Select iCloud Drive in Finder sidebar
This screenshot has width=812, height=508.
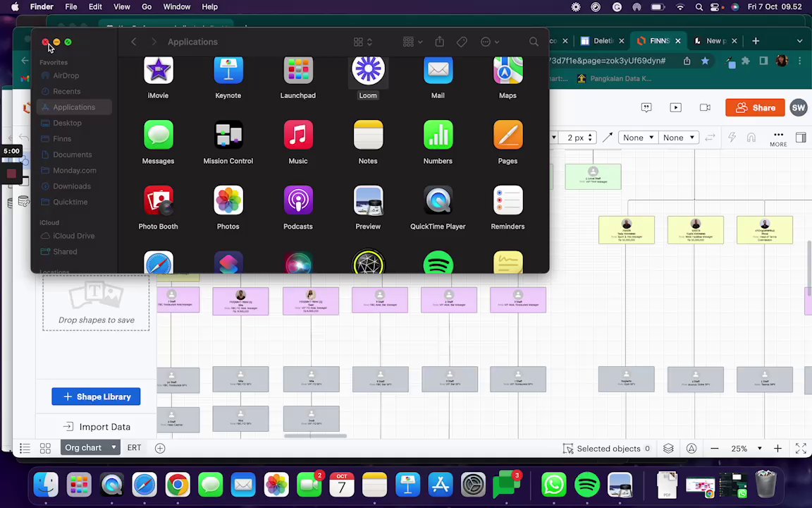73,236
